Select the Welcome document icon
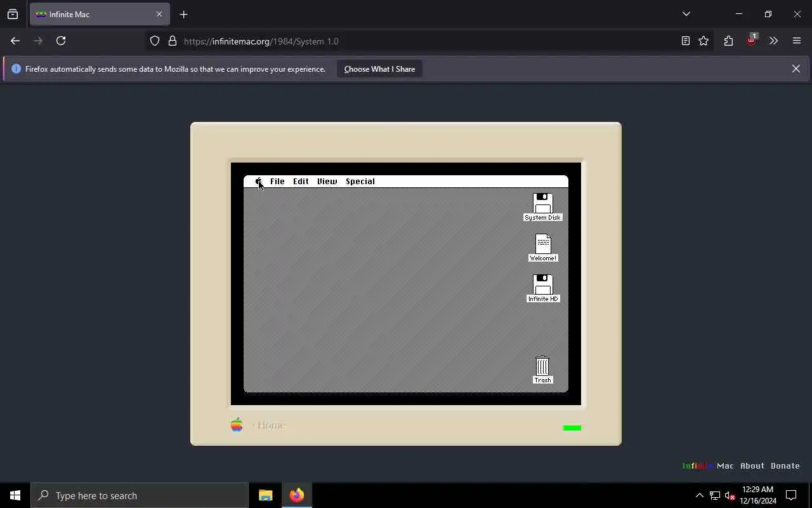Image resolution: width=812 pixels, height=508 pixels. click(x=543, y=244)
